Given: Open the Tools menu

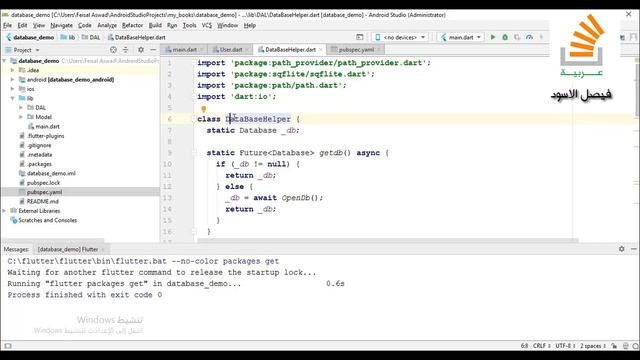Looking at the screenshot, I should 189,25.
